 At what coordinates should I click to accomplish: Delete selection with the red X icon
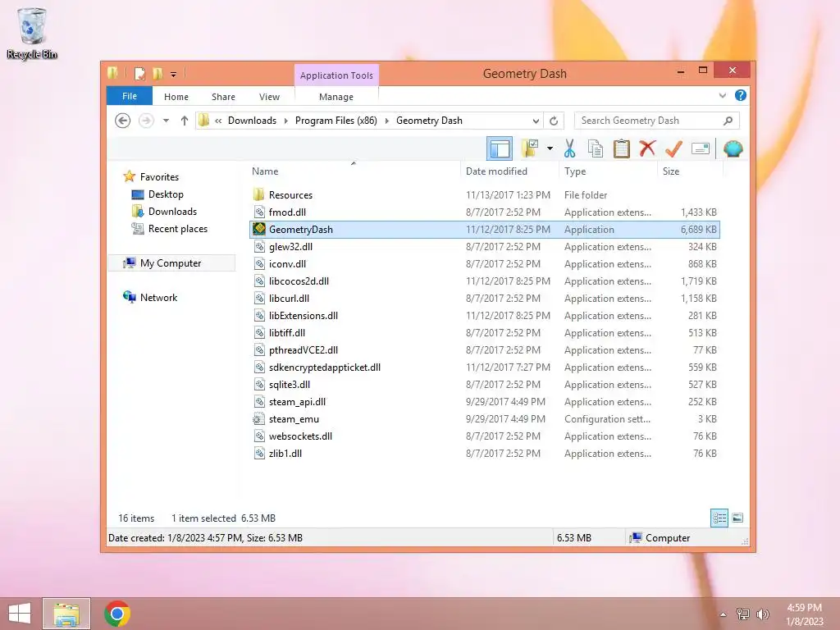[x=647, y=148]
